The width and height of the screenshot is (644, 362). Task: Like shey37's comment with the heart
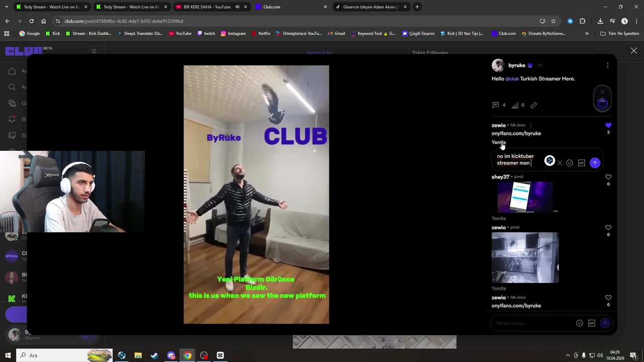pos(608,177)
